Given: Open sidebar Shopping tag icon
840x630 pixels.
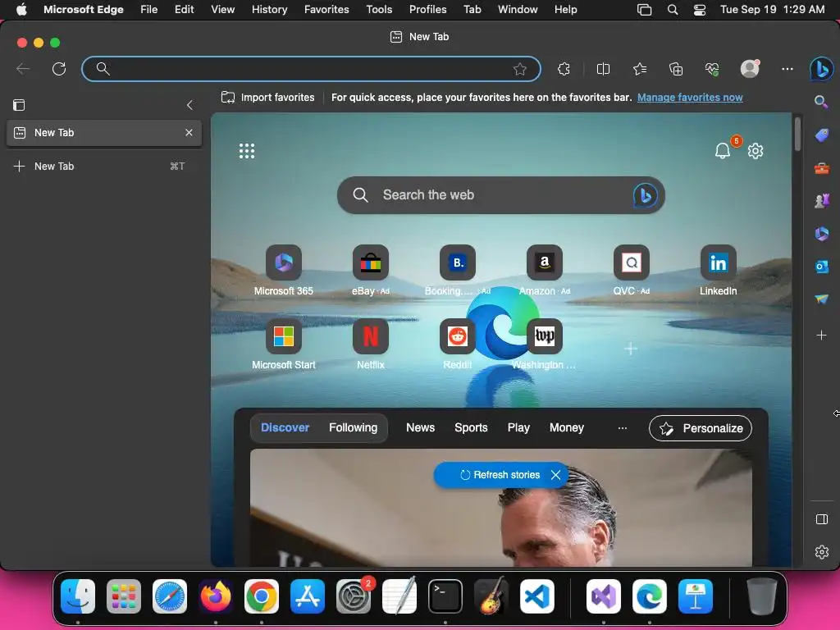Looking at the screenshot, I should pos(822,135).
